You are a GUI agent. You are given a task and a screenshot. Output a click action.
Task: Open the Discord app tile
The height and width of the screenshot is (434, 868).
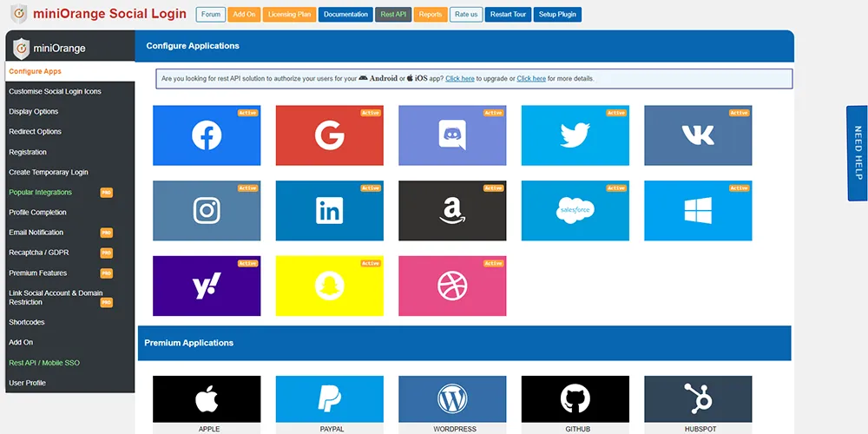click(452, 135)
